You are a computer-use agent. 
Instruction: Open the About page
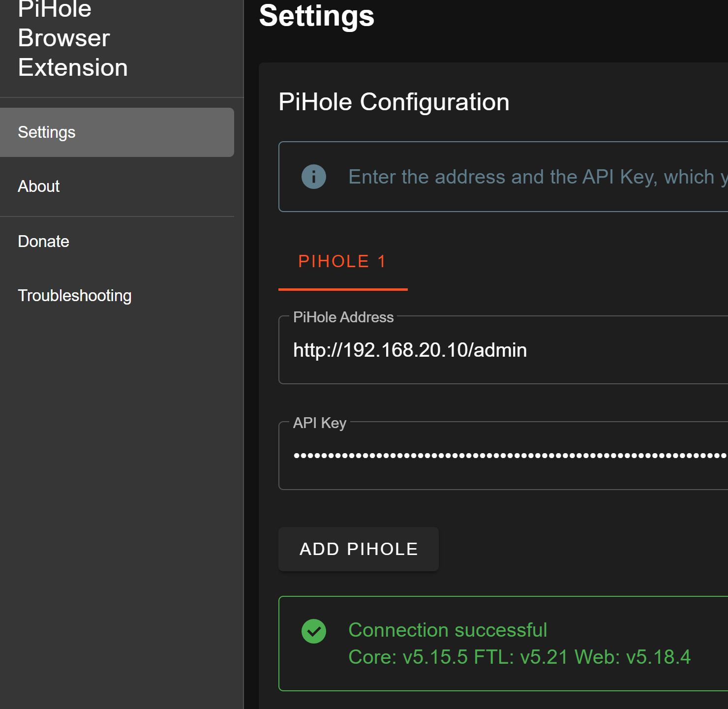coord(38,186)
